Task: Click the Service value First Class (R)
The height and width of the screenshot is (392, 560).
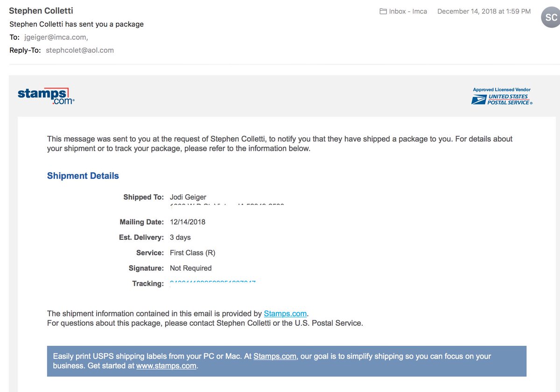Action: point(192,252)
